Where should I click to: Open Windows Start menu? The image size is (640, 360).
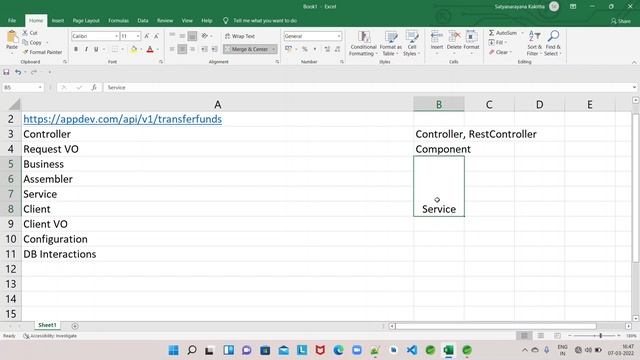[173, 350]
